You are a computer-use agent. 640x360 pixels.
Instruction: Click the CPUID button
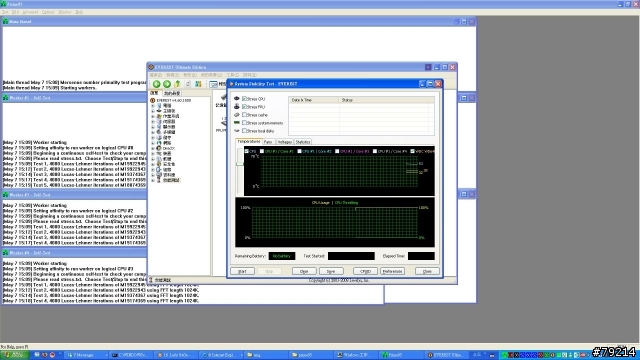click(x=365, y=271)
